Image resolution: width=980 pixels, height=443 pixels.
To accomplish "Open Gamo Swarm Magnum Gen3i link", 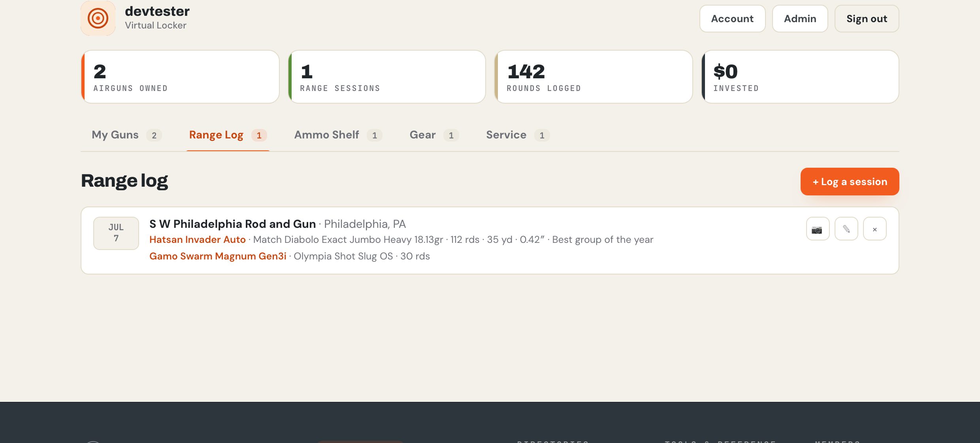I will click(218, 256).
